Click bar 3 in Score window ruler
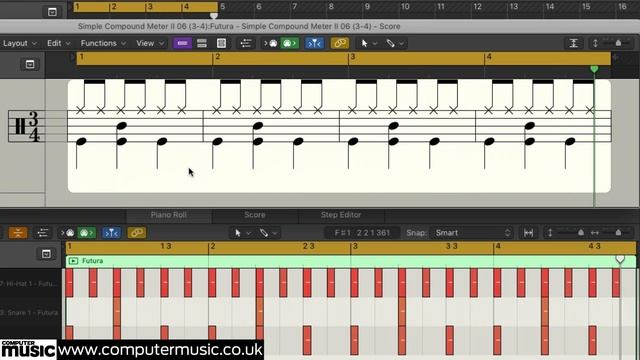Viewport: 640px width, 360px height. (353, 57)
